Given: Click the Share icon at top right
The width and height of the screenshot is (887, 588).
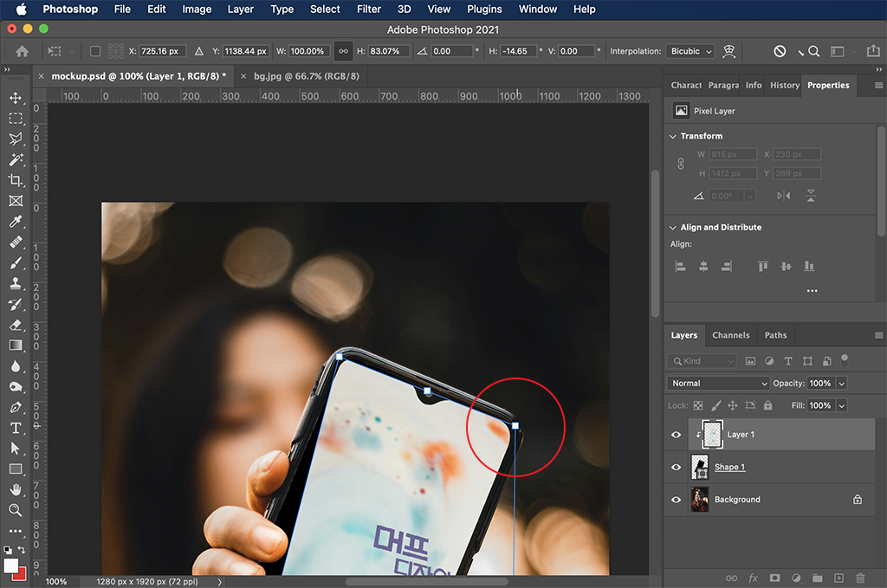Looking at the screenshot, I should click(873, 51).
